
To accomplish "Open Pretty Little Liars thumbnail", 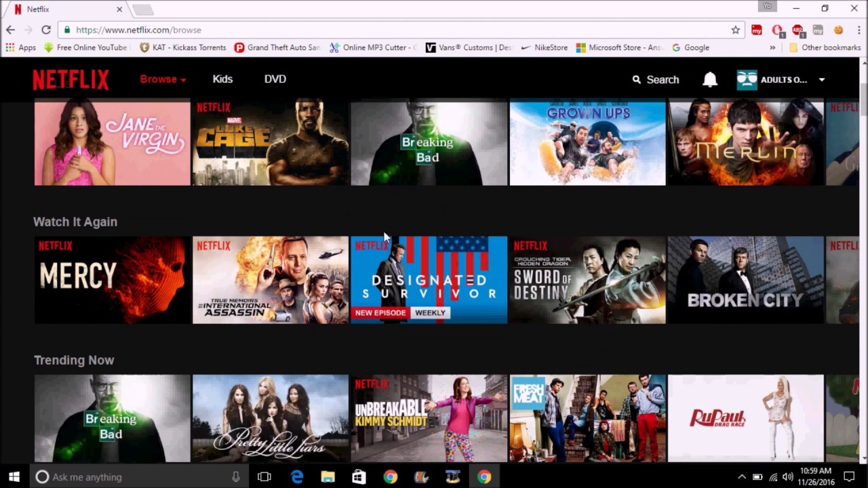I will coord(271,418).
